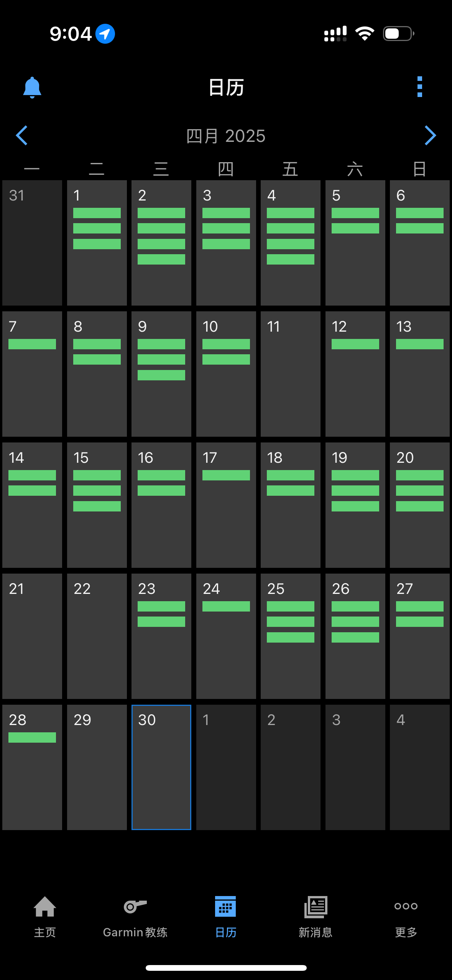Open day 11 with no activities

point(291,374)
